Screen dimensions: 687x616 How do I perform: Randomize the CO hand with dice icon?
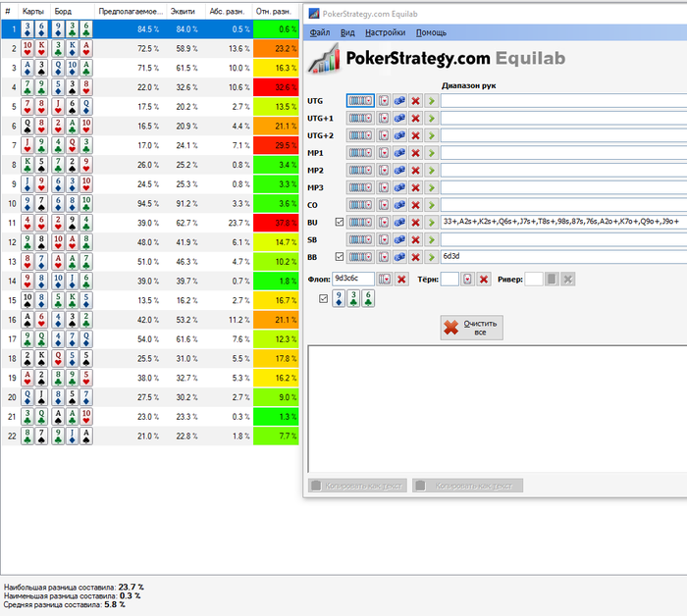click(x=399, y=205)
